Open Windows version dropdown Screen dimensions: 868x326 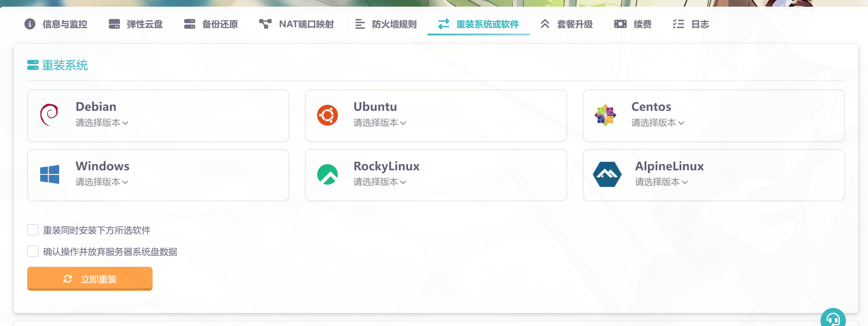click(102, 182)
